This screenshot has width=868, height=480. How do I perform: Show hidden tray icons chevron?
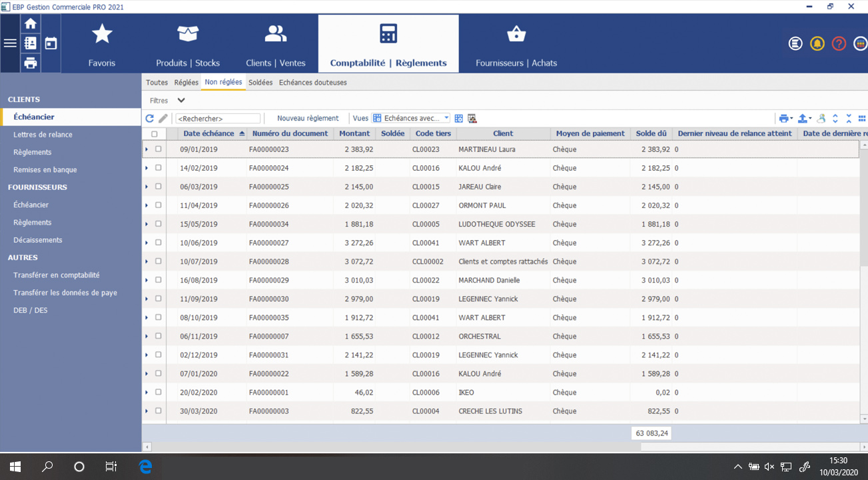pos(737,467)
